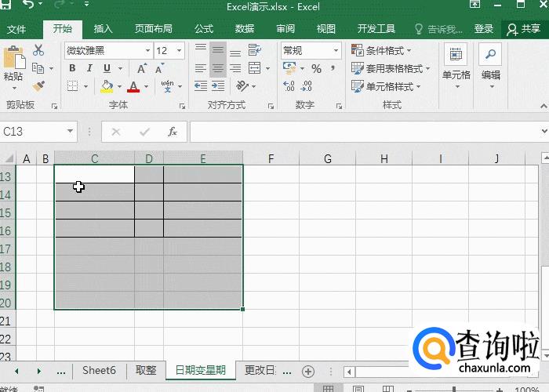Align text to bottom of cell
549x392 pixels.
pos(235,53)
